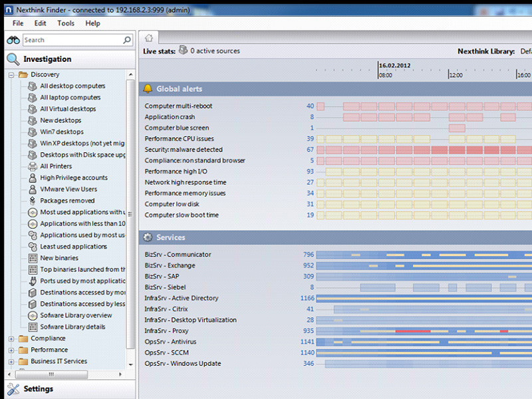
Task: Click the Discovery folder icon
Action: [x=23, y=74]
